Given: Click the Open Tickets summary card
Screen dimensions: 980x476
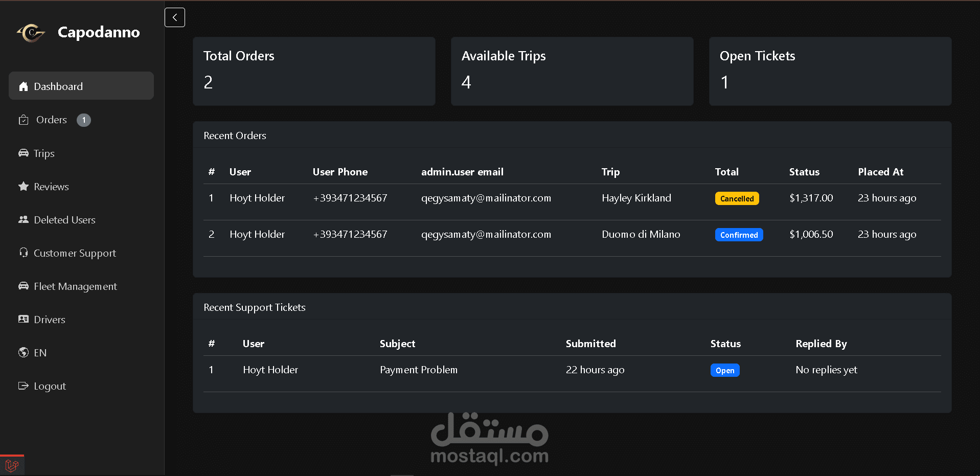Looking at the screenshot, I should coord(830,71).
